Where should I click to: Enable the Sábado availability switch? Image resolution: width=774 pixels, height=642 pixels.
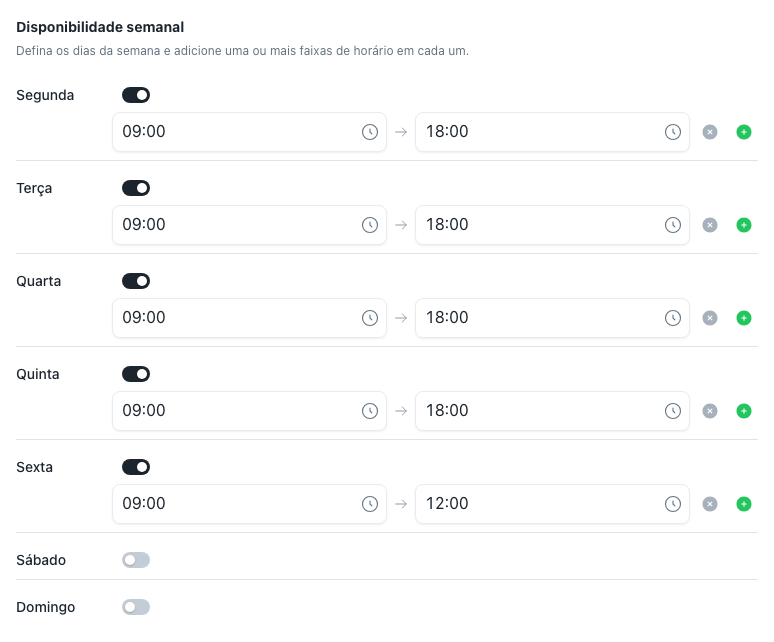click(x=136, y=560)
